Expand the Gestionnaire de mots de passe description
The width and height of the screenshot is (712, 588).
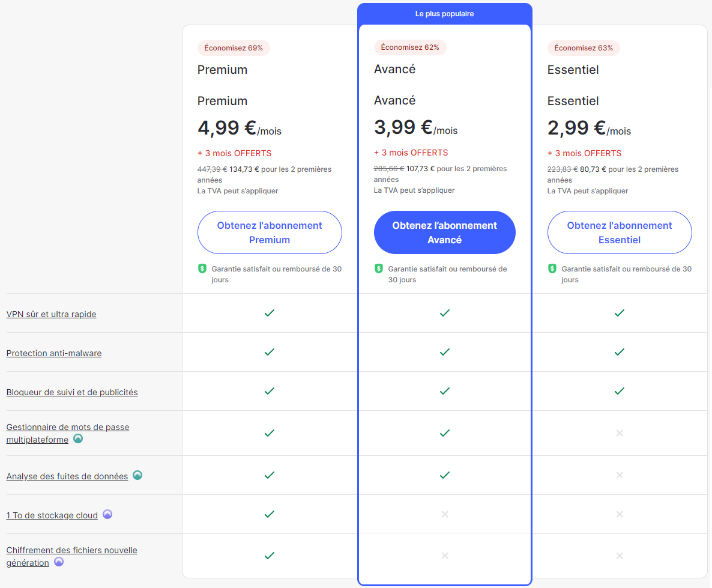click(x=67, y=427)
